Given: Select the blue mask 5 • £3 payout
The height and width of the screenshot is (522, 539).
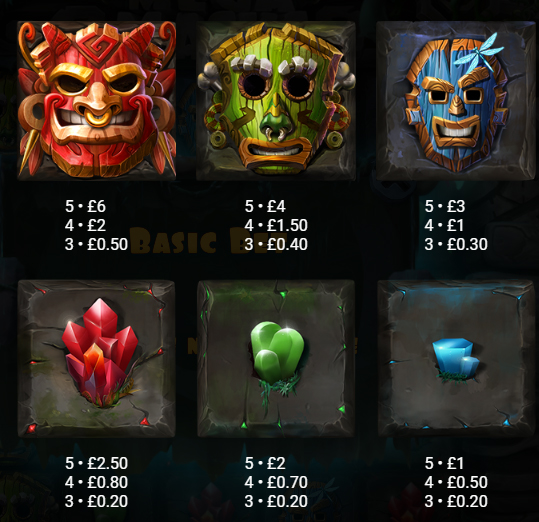Looking at the screenshot, I should pos(445,206).
